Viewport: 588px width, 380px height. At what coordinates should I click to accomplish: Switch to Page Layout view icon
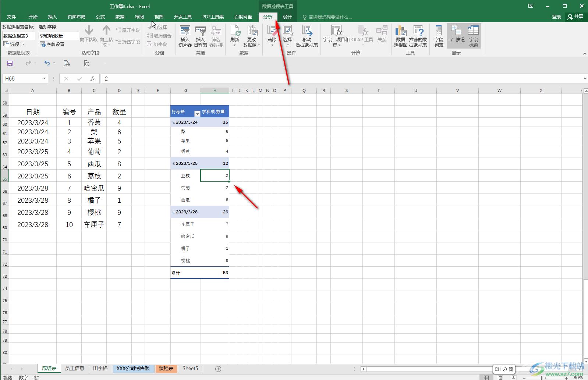[500, 377]
